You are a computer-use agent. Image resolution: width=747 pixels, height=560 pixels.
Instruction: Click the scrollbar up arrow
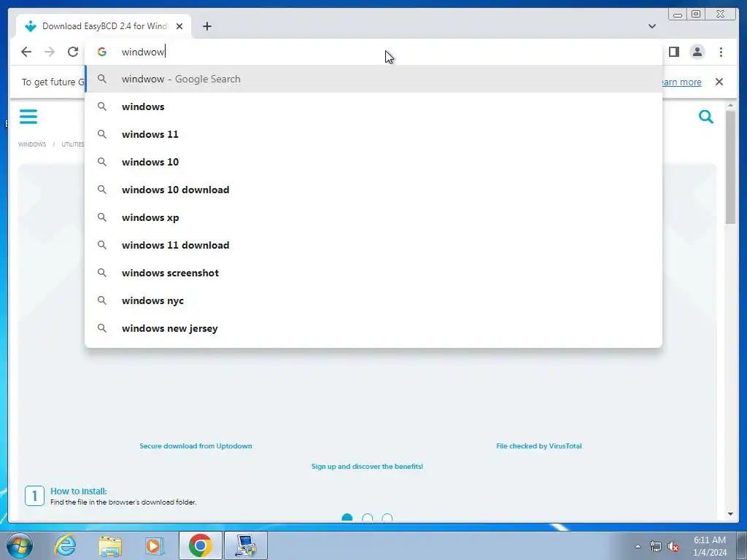click(730, 105)
